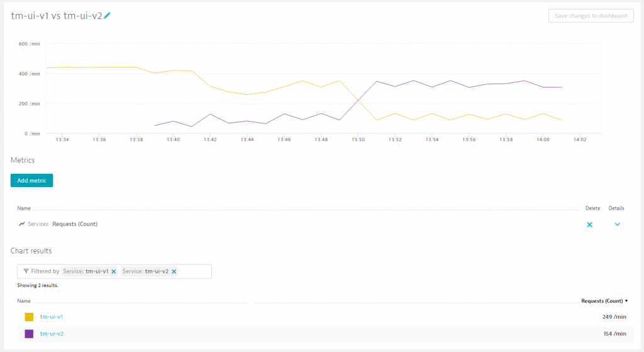This screenshot has height=352, width=644.
Task: Click the 14:00 mark on the time axis
Action: (543, 140)
